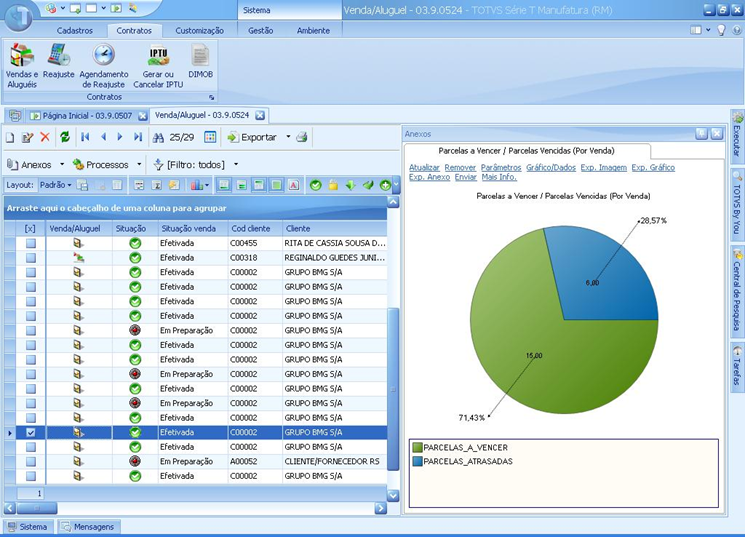Image resolution: width=745 pixels, height=537 pixels.
Task: Jump to last record
Action: pyautogui.click(x=138, y=137)
